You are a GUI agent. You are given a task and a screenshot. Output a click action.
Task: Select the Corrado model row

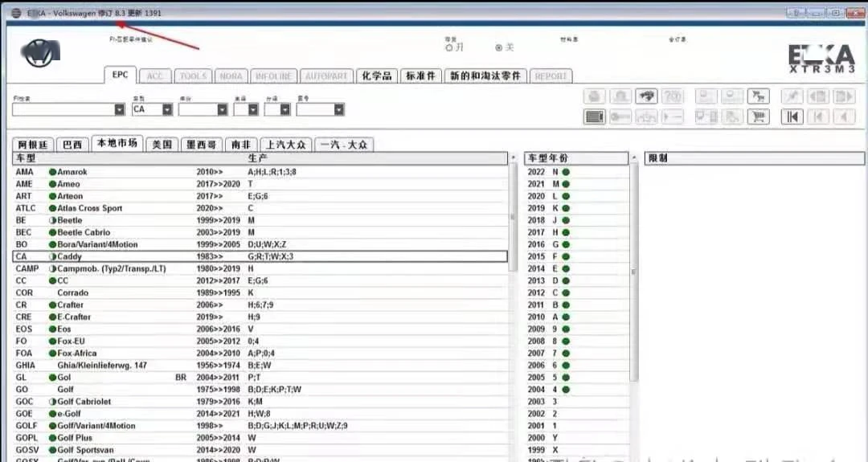tap(260, 292)
